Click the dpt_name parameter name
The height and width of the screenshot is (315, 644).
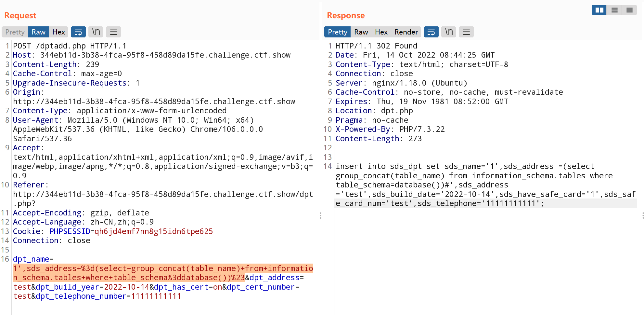[31, 259]
